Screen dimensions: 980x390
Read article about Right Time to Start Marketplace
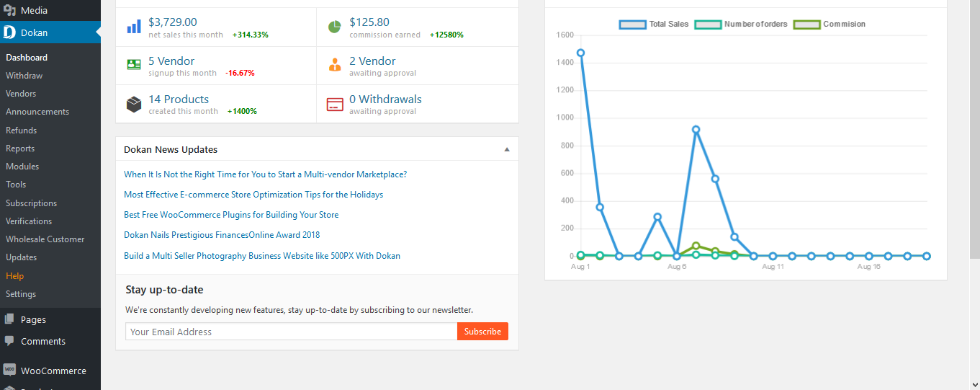[266, 174]
